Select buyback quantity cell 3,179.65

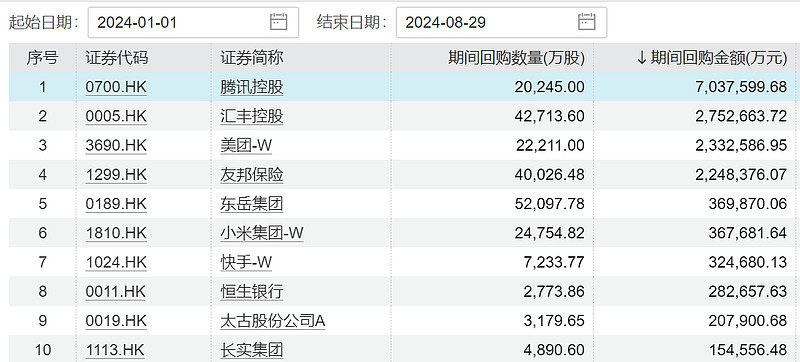pos(555,321)
